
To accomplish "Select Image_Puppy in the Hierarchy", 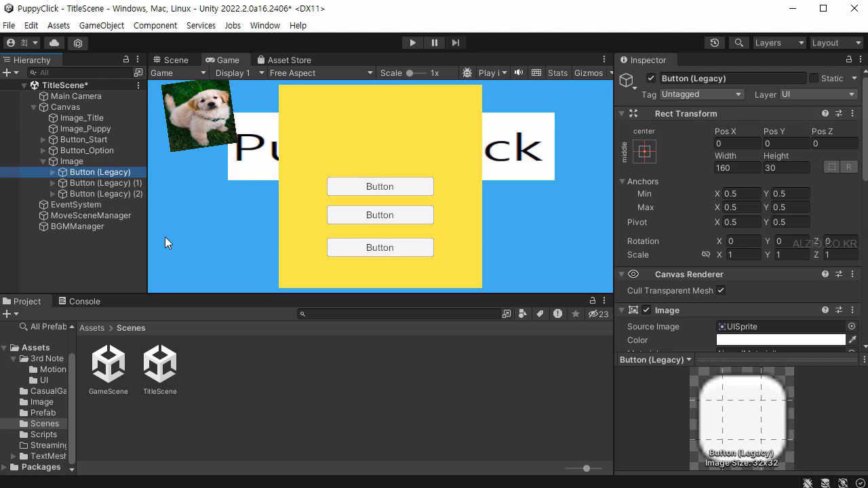I will [x=85, y=129].
